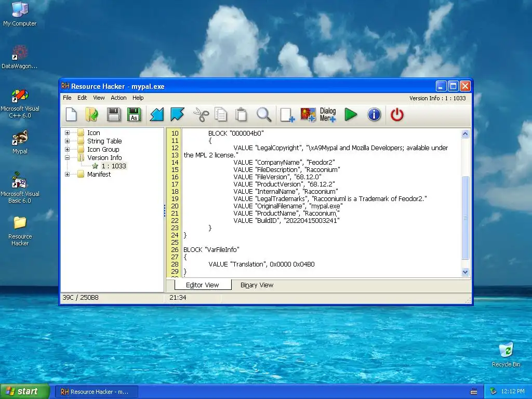The image size is (532, 399).
Task: Compile script with green play icon
Action: (x=351, y=115)
